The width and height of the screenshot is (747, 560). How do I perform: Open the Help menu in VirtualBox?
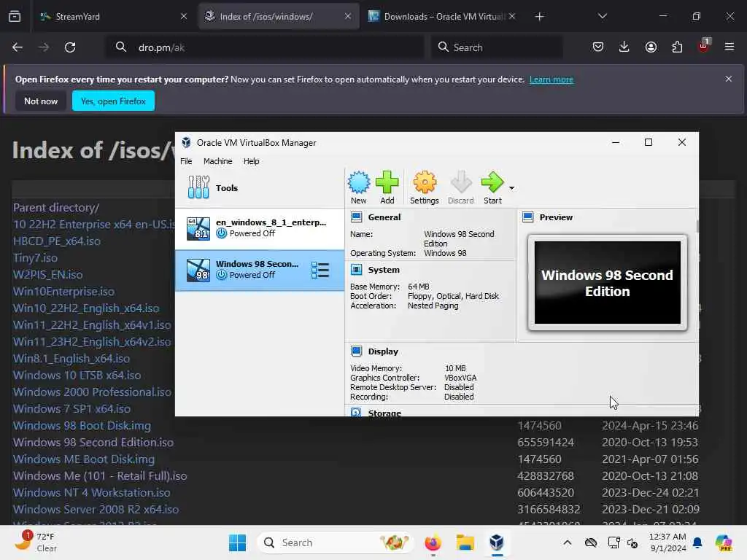pos(251,161)
